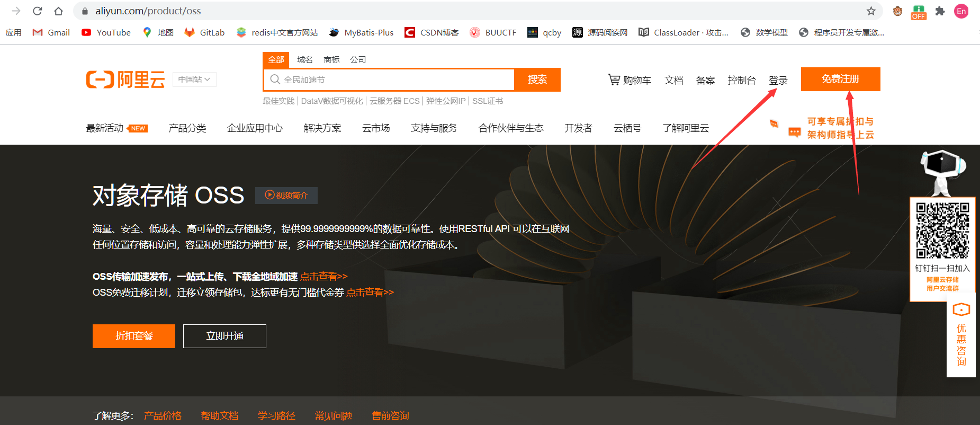This screenshot has height=425, width=980.
Task: Open the 产品分类 menu
Action: click(187, 128)
